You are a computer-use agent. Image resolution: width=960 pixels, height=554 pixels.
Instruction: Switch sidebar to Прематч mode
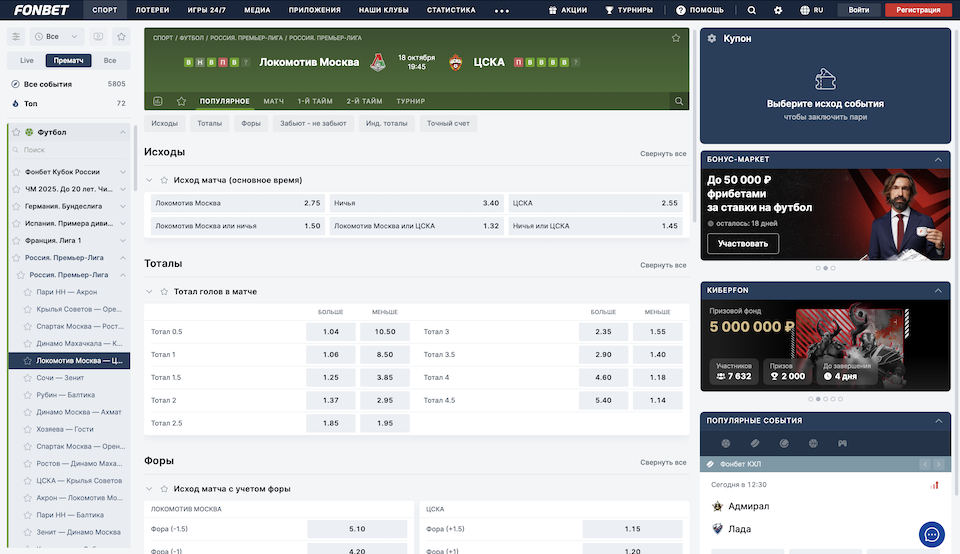(68, 61)
